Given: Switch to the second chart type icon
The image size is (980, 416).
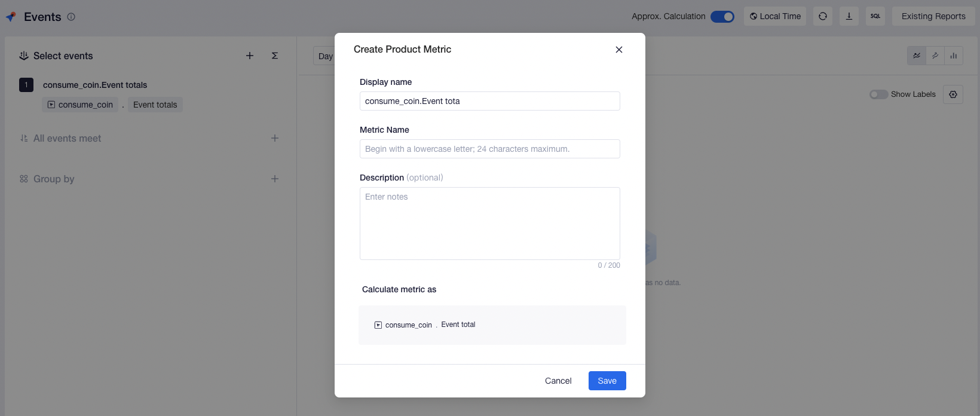Looking at the screenshot, I should click(935, 56).
